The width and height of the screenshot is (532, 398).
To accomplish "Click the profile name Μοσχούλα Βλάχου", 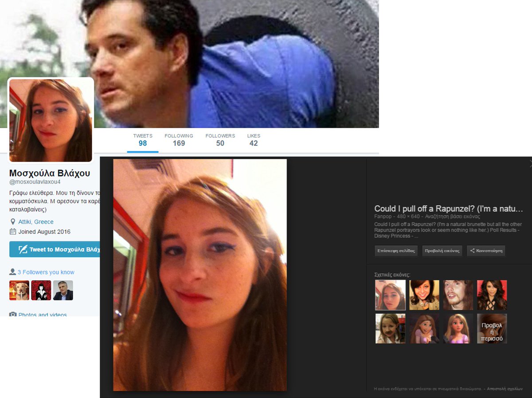I will tap(50, 173).
